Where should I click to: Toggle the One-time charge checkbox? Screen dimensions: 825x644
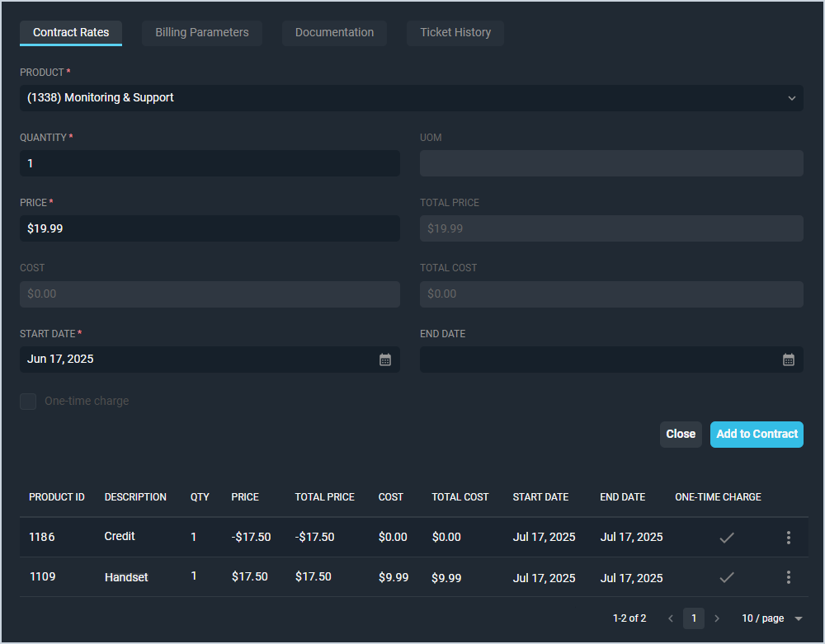[x=29, y=402]
